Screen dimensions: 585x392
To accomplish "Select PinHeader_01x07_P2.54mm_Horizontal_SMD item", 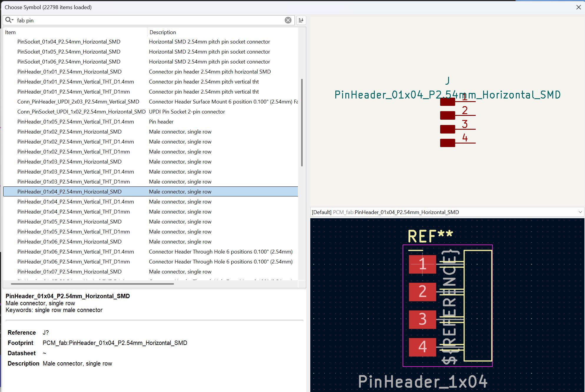I will click(x=69, y=272).
